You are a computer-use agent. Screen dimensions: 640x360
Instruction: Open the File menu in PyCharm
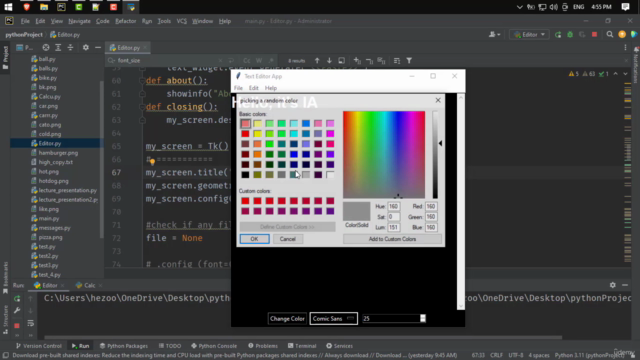click(25, 21)
